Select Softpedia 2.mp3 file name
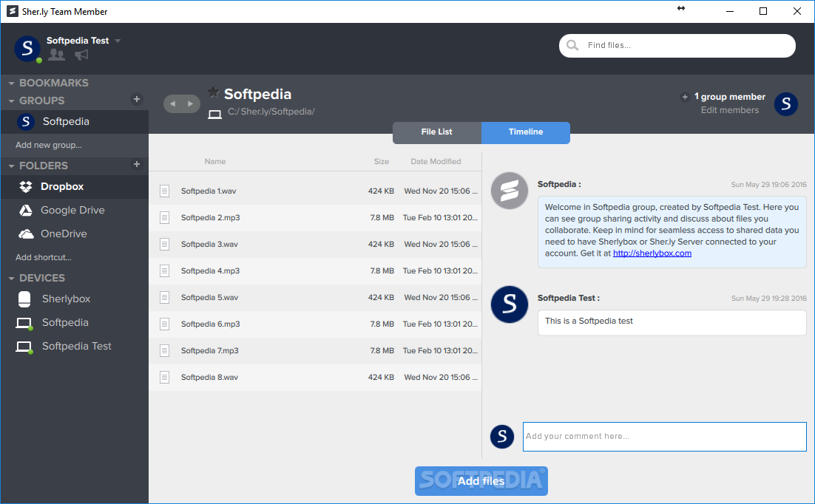The width and height of the screenshot is (815, 504). 211,218
